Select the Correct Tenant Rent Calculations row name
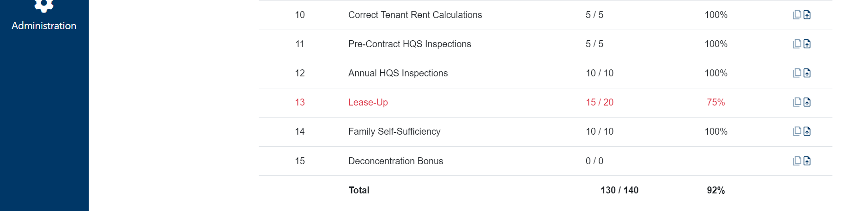Screen dimensions: 868x211 coord(415,15)
